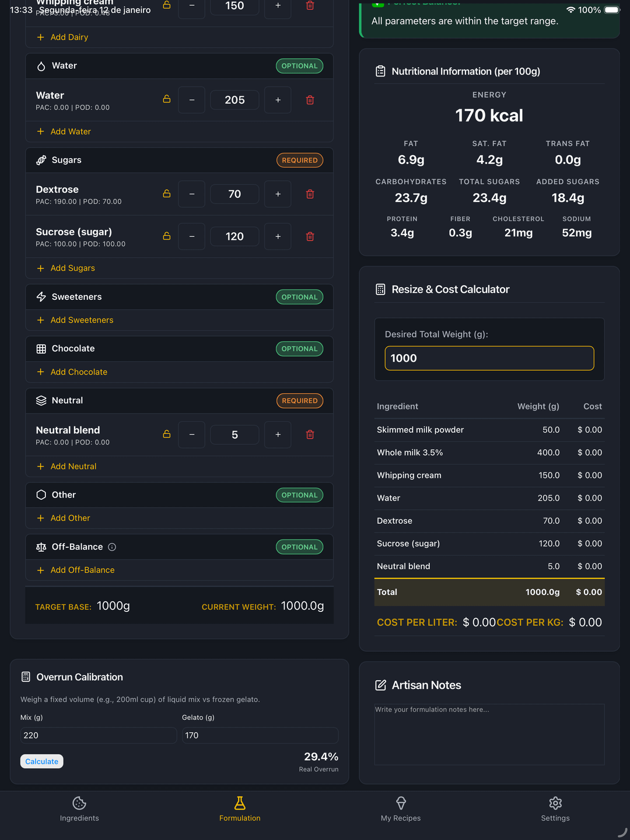Click the Desired Total Weight field
This screenshot has width=630, height=840.
point(489,358)
